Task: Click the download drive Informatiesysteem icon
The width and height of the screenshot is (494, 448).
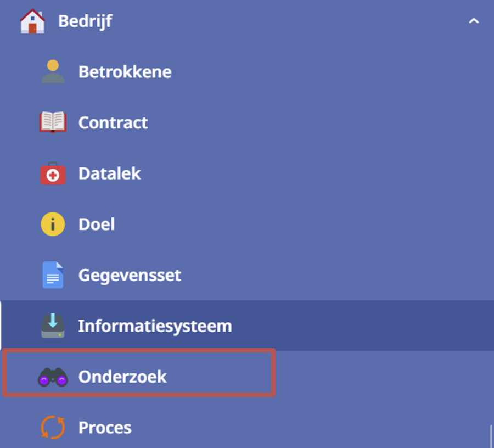Action: (53, 326)
